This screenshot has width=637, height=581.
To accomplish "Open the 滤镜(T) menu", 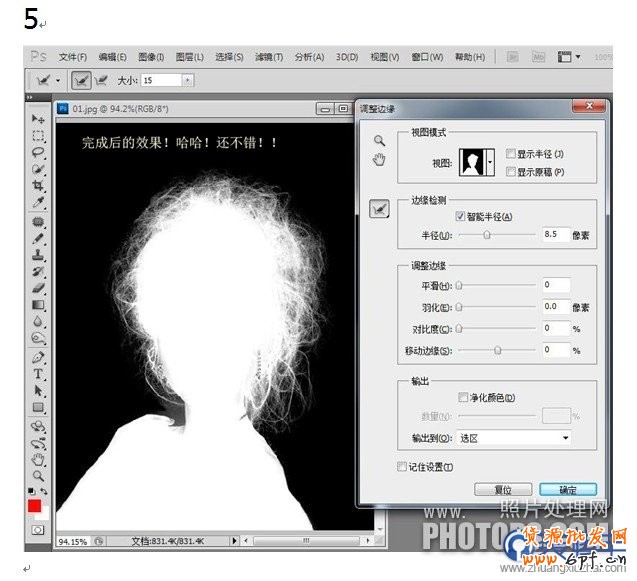I will tap(269, 57).
